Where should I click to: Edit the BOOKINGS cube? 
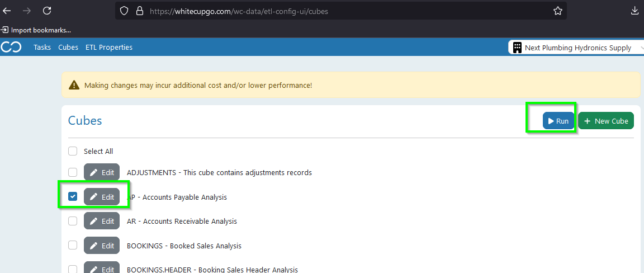102,246
